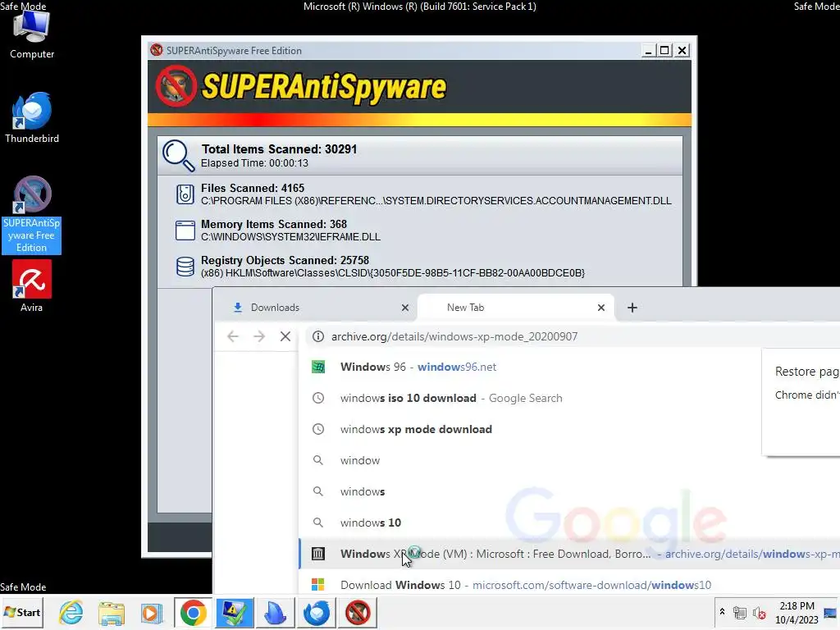Screen dimensions: 840x630
Task: Switch to the New Tab tab in Chrome
Action: (515, 308)
